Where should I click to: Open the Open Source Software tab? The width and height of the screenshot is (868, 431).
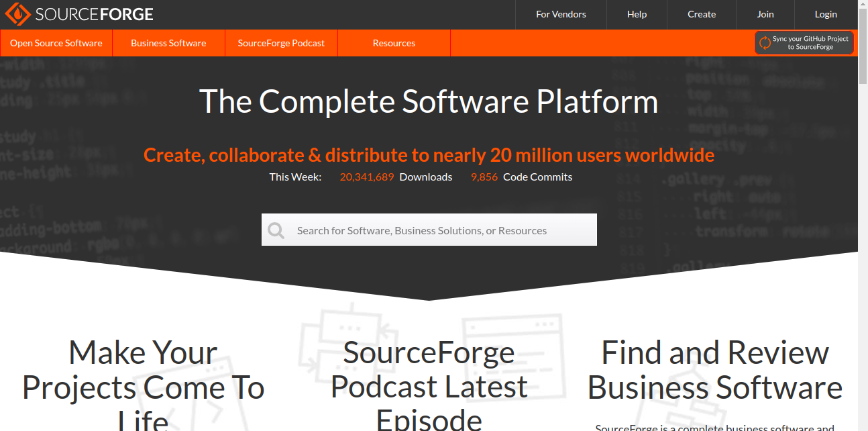click(x=56, y=43)
